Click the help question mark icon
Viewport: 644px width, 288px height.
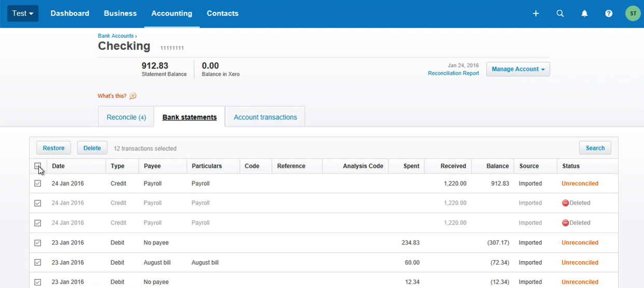609,13
